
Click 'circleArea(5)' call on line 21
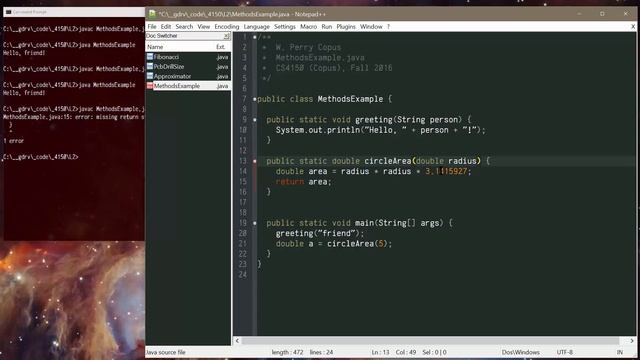(358, 244)
